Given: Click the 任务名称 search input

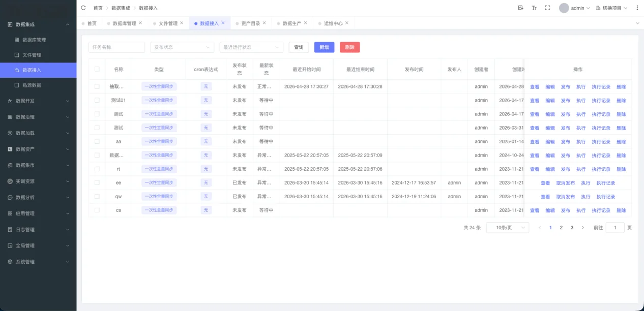Looking at the screenshot, I should point(117,47).
